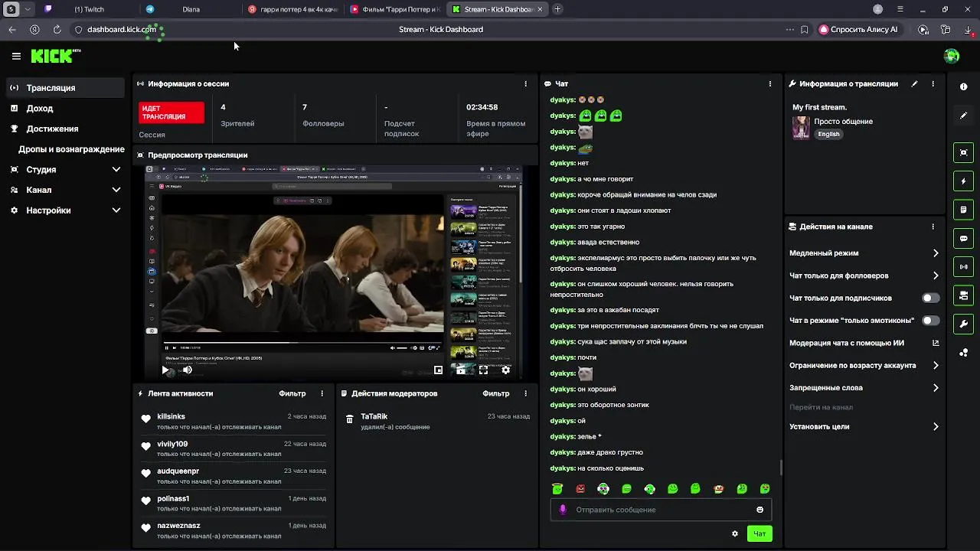The width and height of the screenshot is (980, 551).
Task: Click the English language tag
Action: click(x=828, y=134)
